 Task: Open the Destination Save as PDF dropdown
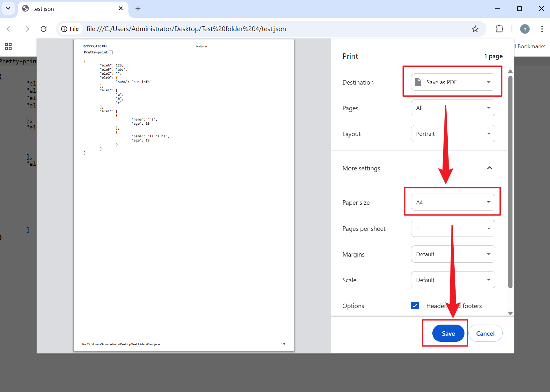pos(453,82)
